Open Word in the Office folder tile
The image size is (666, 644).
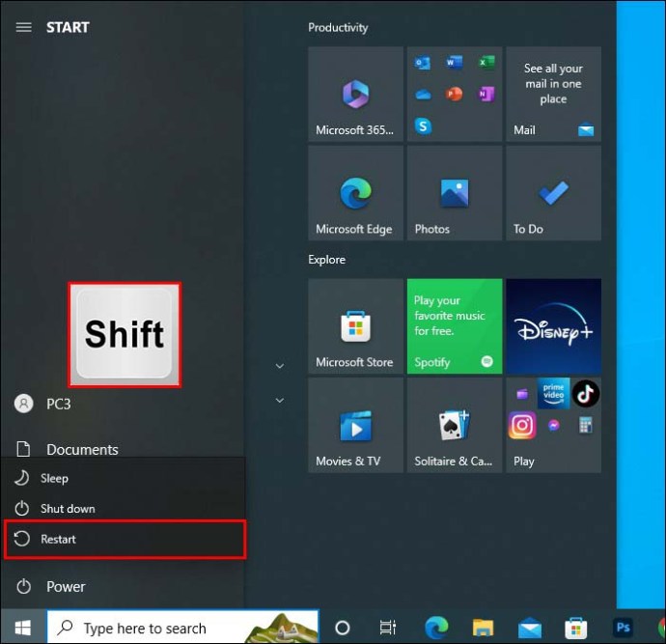(454, 63)
